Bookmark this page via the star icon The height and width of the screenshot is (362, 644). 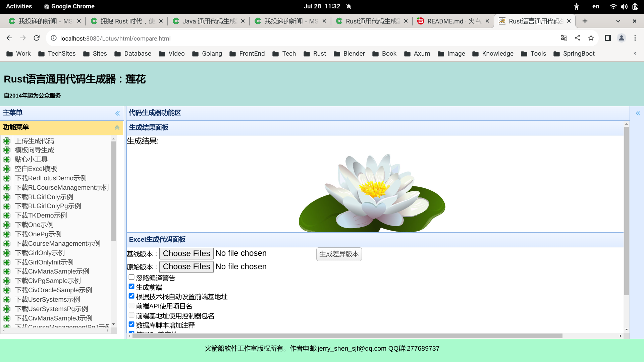click(x=591, y=38)
